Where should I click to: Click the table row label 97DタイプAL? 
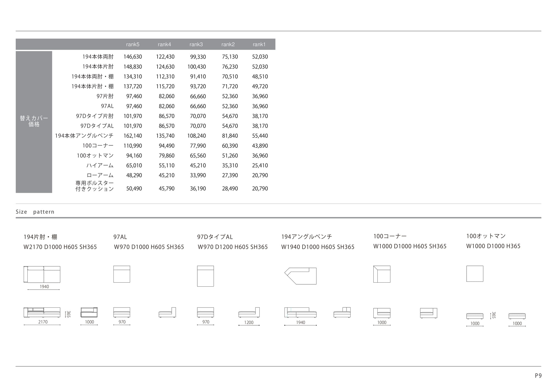click(x=97, y=126)
